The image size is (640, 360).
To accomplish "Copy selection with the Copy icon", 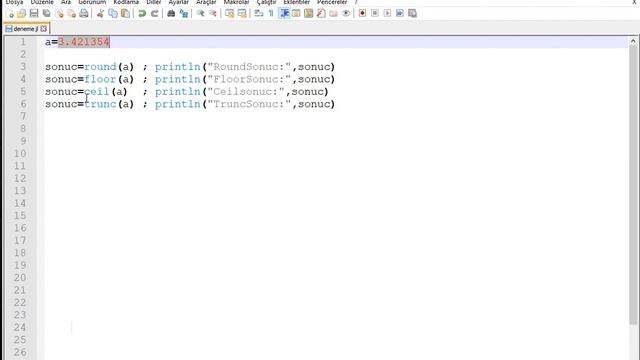I will click(113, 13).
